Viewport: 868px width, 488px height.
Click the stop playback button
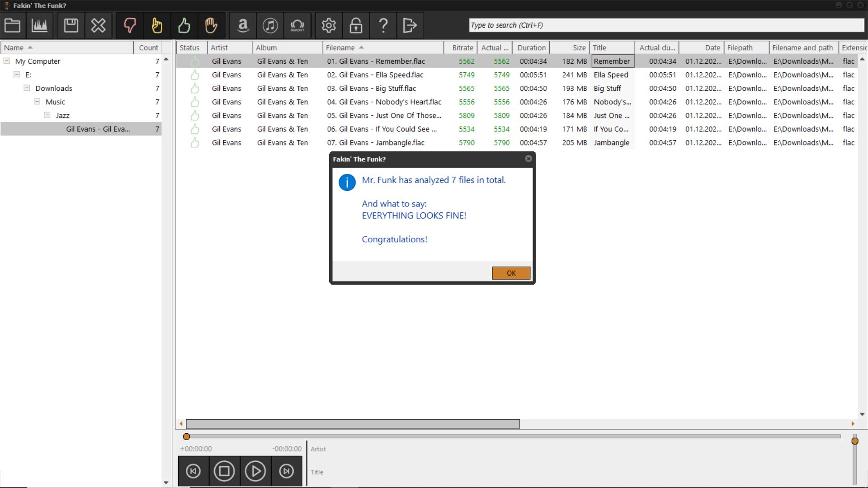(x=224, y=471)
